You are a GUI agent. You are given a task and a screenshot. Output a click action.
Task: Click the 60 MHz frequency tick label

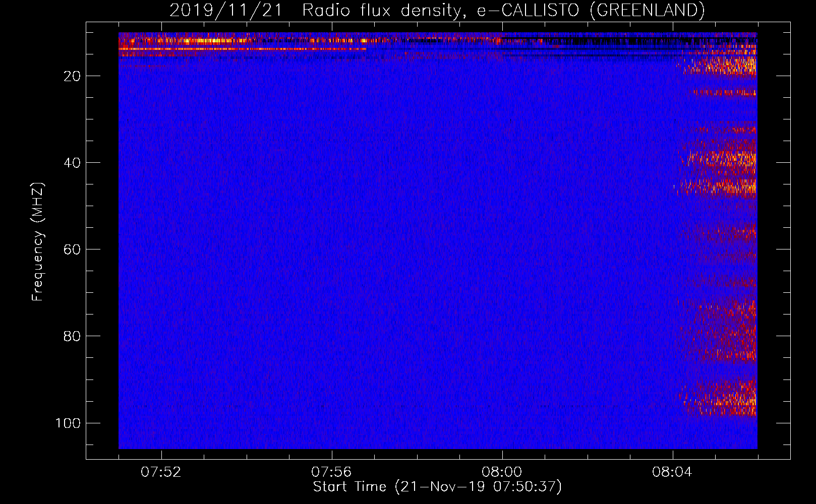click(x=72, y=249)
